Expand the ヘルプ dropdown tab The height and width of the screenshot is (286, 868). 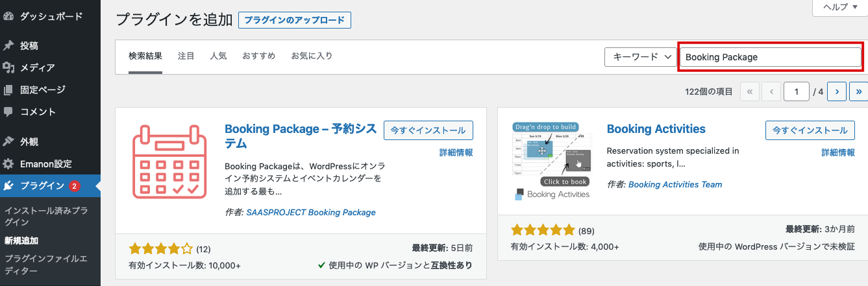(839, 7)
